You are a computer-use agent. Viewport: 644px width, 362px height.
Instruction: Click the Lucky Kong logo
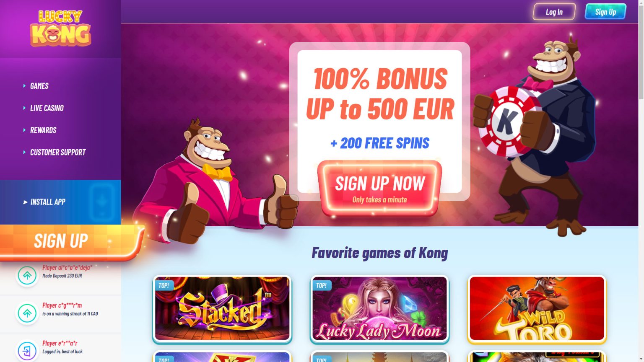click(60, 28)
